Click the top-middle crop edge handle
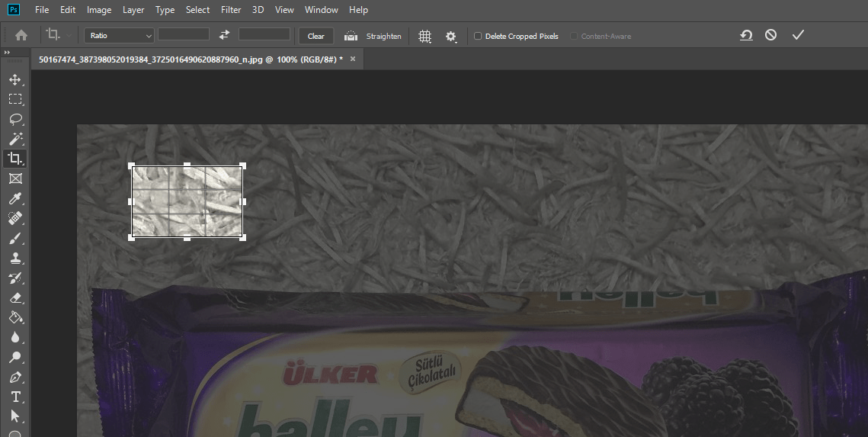Screen dimensions: 868x437 [x=187, y=165]
